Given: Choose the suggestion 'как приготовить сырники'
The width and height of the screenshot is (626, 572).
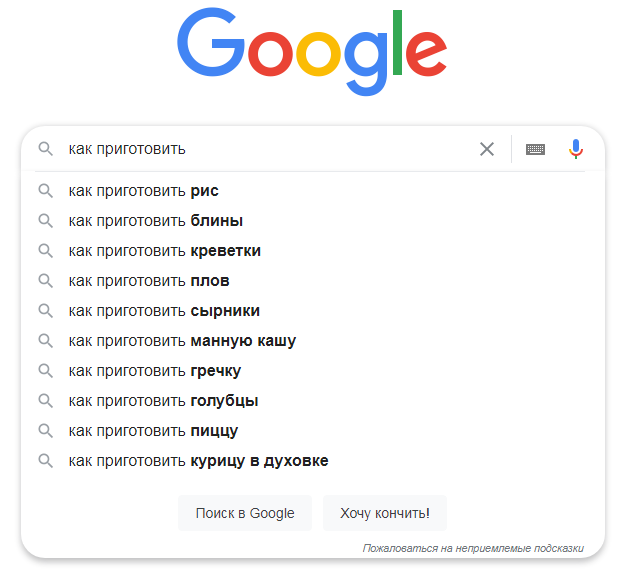Looking at the screenshot, I should click(313, 311).
